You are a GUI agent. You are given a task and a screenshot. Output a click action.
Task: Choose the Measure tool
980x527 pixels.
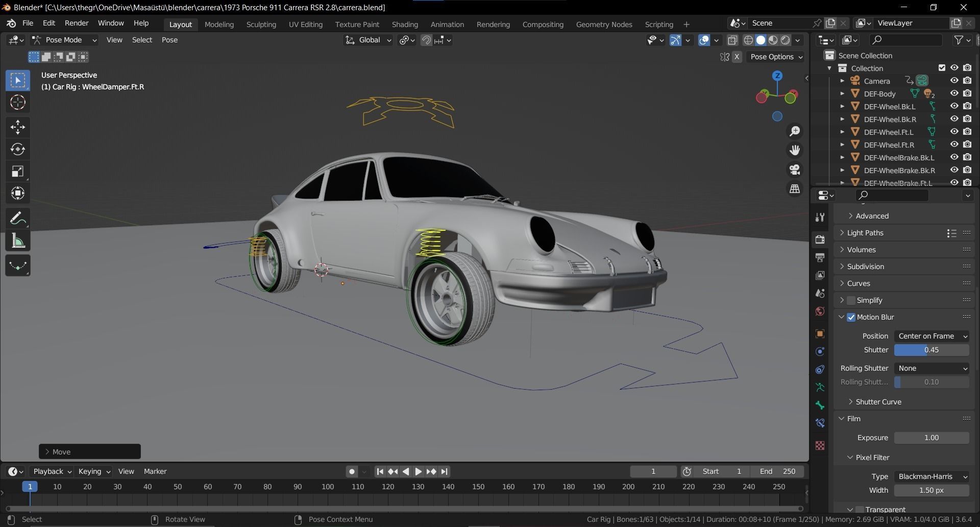tap(18, 241)
